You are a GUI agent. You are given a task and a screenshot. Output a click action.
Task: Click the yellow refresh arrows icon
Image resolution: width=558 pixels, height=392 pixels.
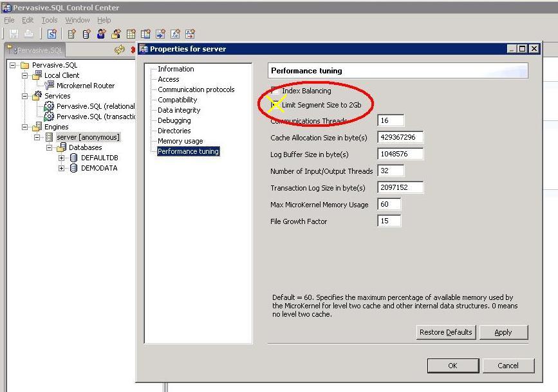point(120,50)
